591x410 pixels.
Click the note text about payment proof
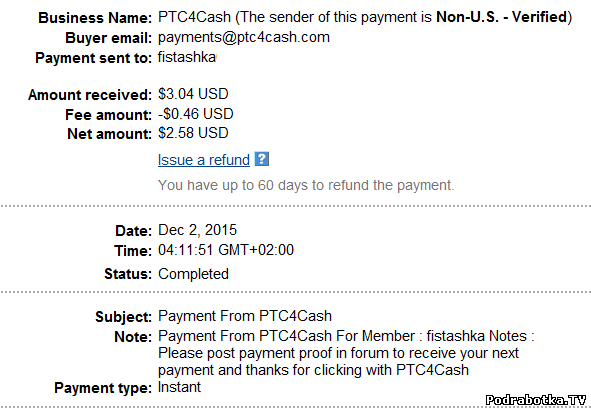point(346,353)
